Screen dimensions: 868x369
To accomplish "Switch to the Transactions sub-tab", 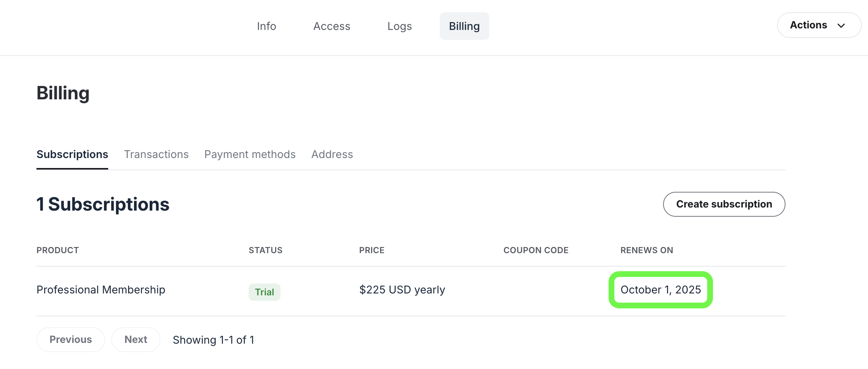I will pos(156,154).
